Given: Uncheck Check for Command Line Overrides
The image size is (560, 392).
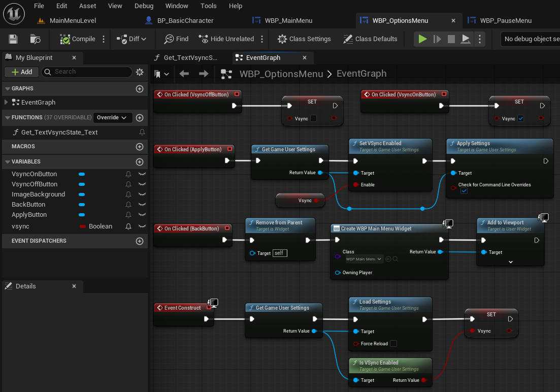Looking at the screenshot, I should coord(464,191).
